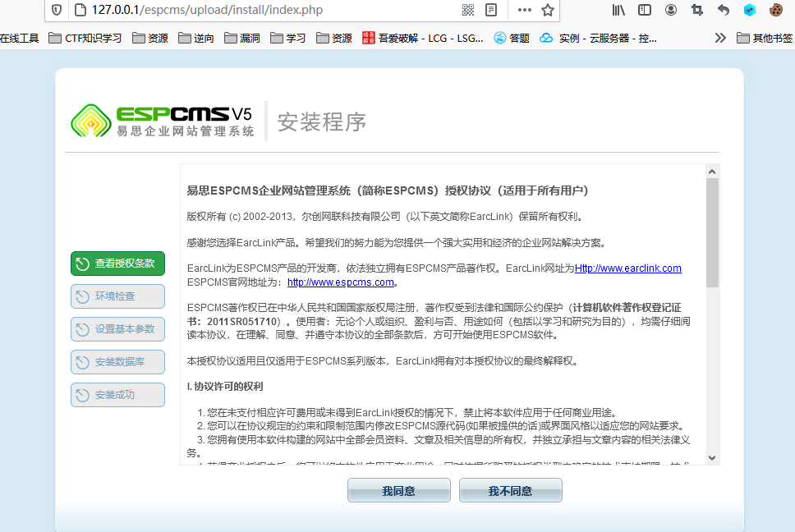Select 安装数据库 step
795x532 pixels.
[x=117, y=362]
